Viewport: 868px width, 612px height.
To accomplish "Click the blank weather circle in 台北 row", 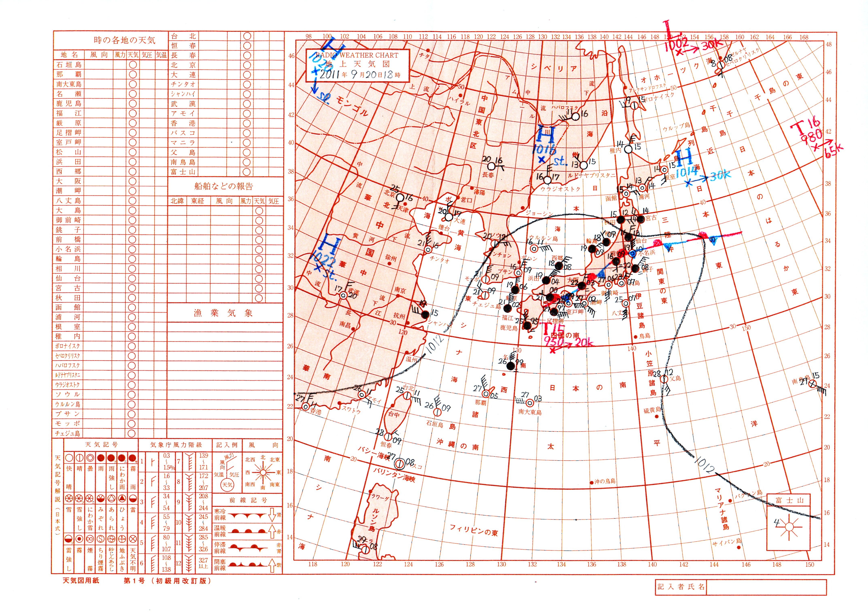I will tap(247, 36).
